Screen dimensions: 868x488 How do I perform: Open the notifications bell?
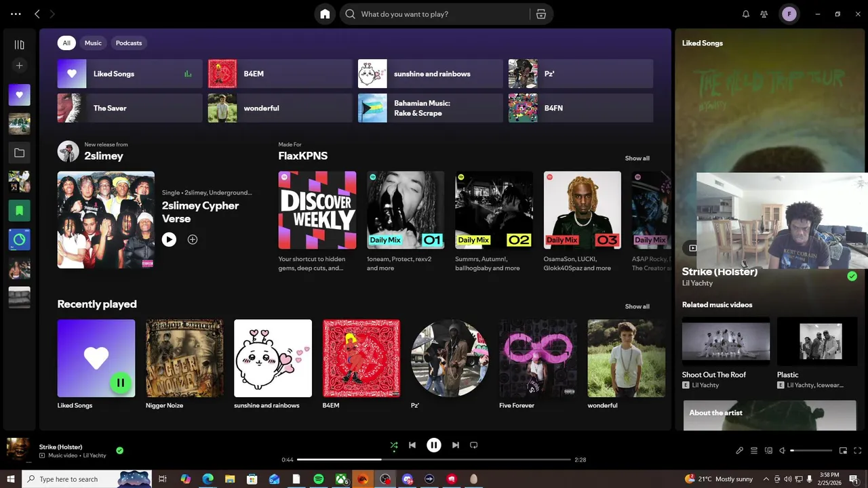(746, 14)
